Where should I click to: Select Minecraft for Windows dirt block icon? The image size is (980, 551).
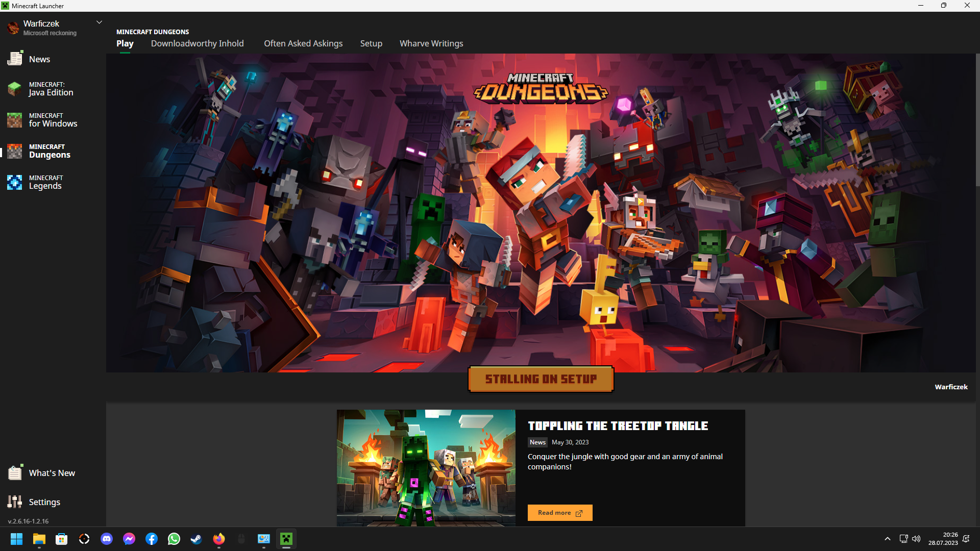point(15,120)
